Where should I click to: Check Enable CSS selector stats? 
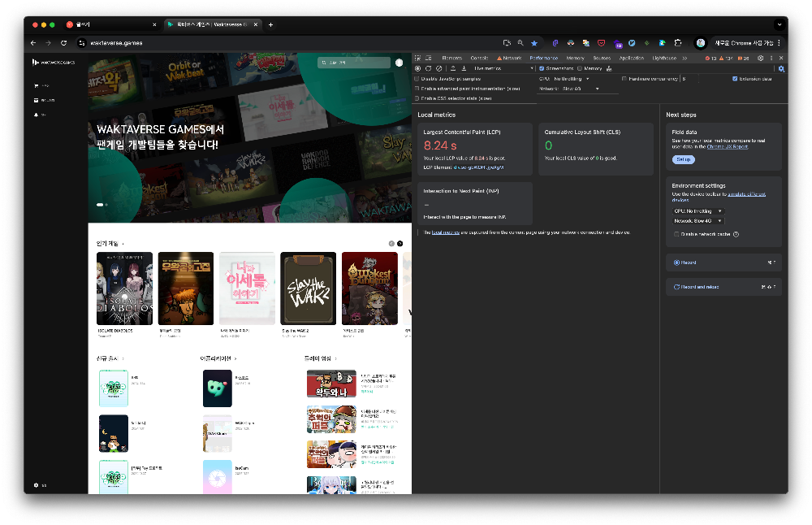click(x=417, y=98)
